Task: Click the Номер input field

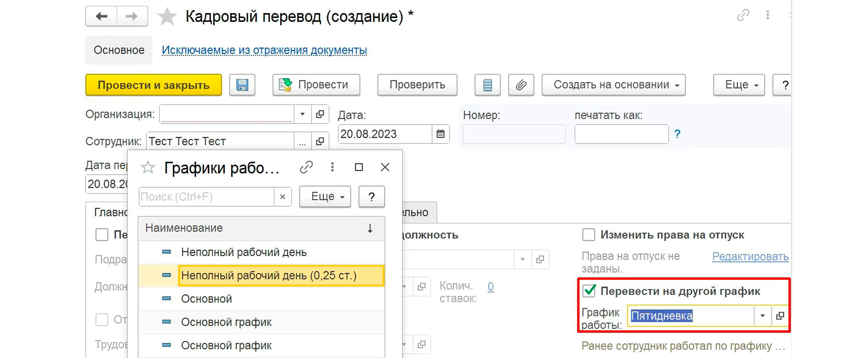Action: [x=514, y=134]
